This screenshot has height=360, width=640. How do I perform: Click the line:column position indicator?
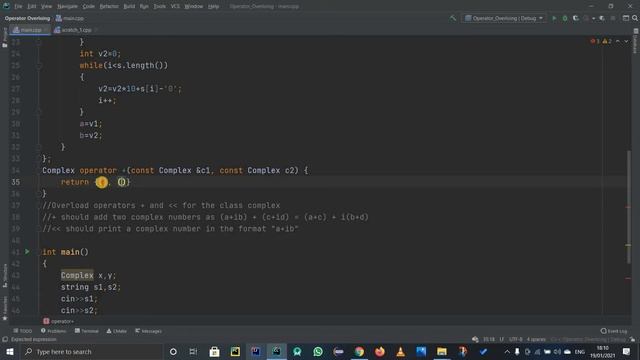click(489, 339)
